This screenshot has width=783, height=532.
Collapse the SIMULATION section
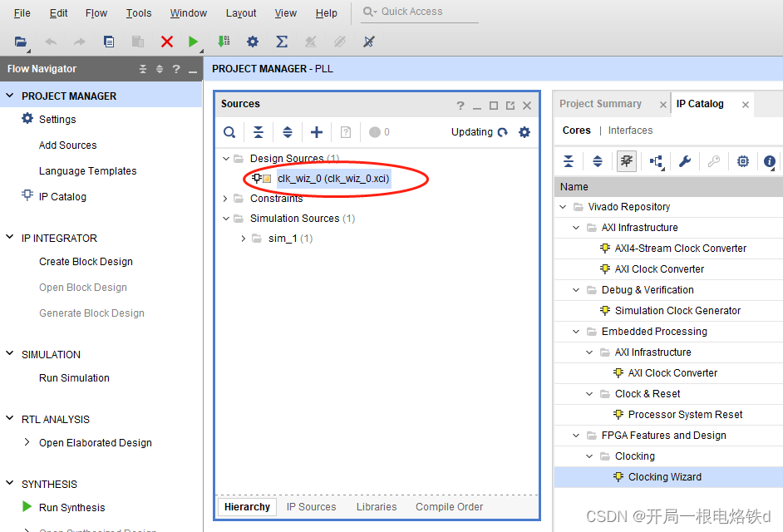point(9,353)
